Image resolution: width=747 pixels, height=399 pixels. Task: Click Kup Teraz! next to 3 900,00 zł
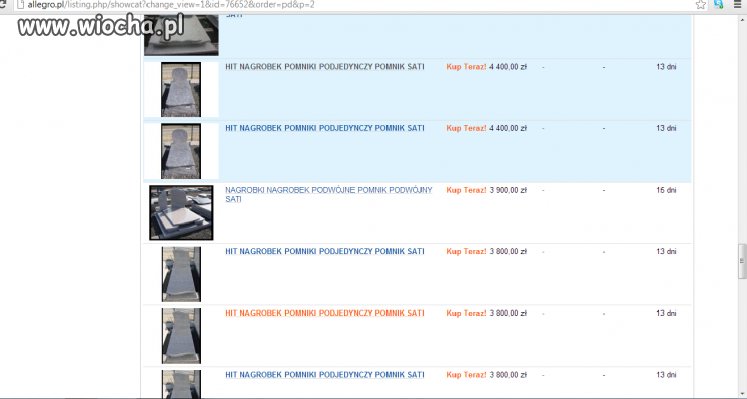tap(466, 190)
